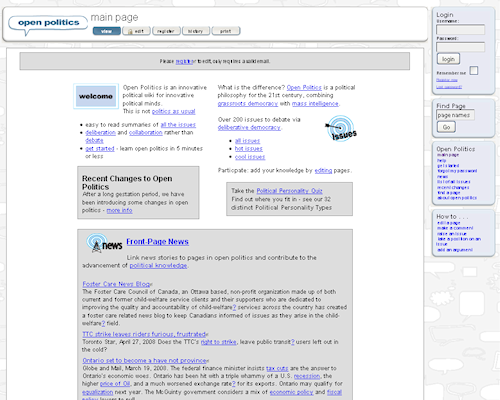Viewport: 500px width, 400px height.
Task: Click the Issues target icon
Action: click(x=341, y=128)
